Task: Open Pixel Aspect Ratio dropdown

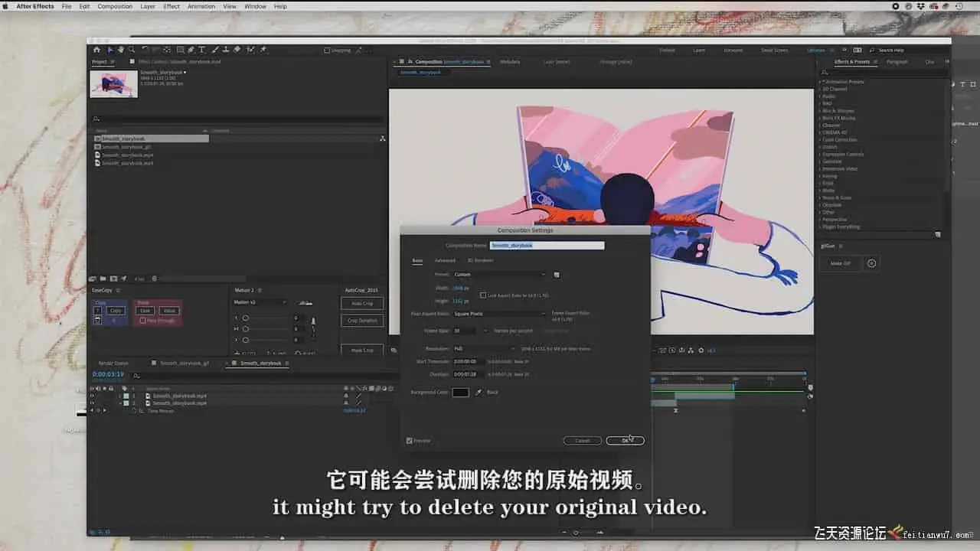Action: (x=500, y=313)
